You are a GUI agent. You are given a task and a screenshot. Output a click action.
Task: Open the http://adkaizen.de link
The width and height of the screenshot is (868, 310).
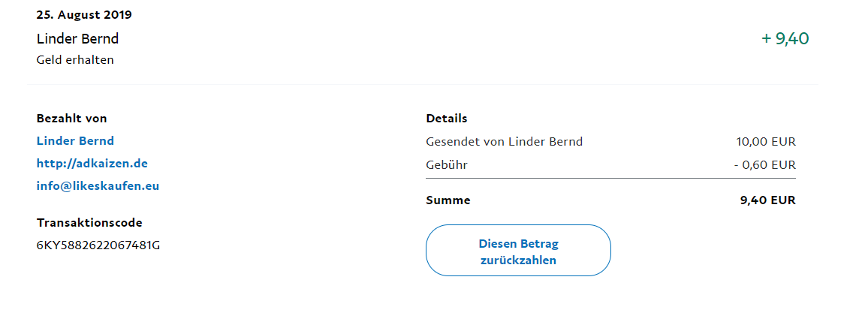pyautogui.click(x=92, y=164)
